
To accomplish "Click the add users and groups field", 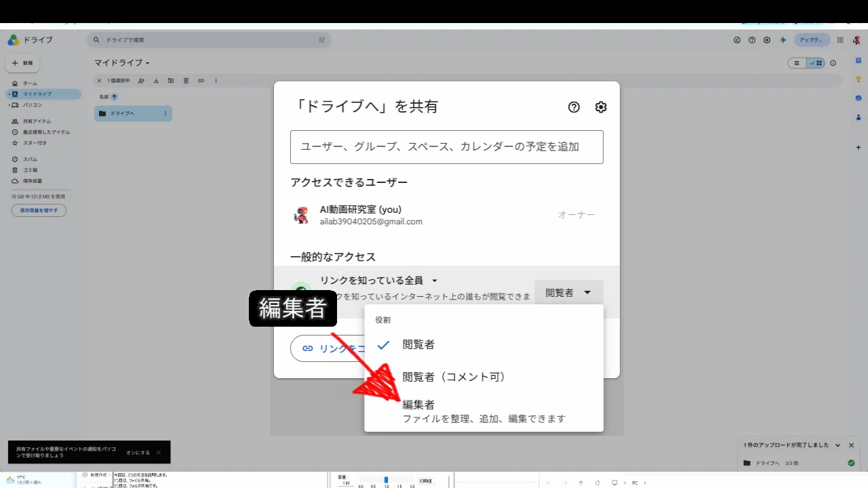I will click(x=446, y=147).
